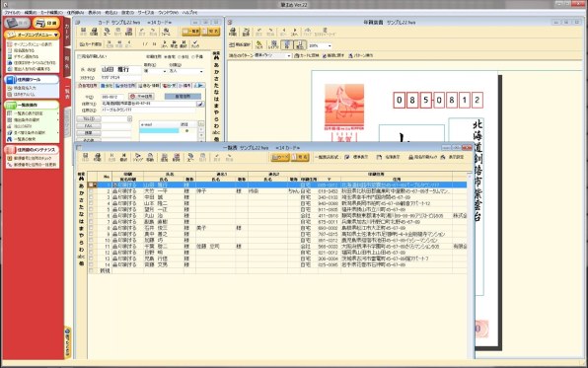
Task: Select the vertical layout icon in preview toolbar
Action: click(x=287, y=45)
